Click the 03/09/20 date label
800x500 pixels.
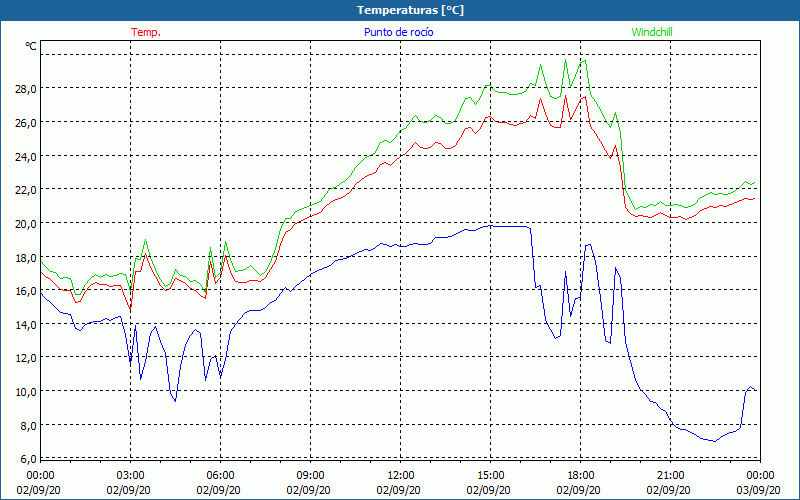758,490
